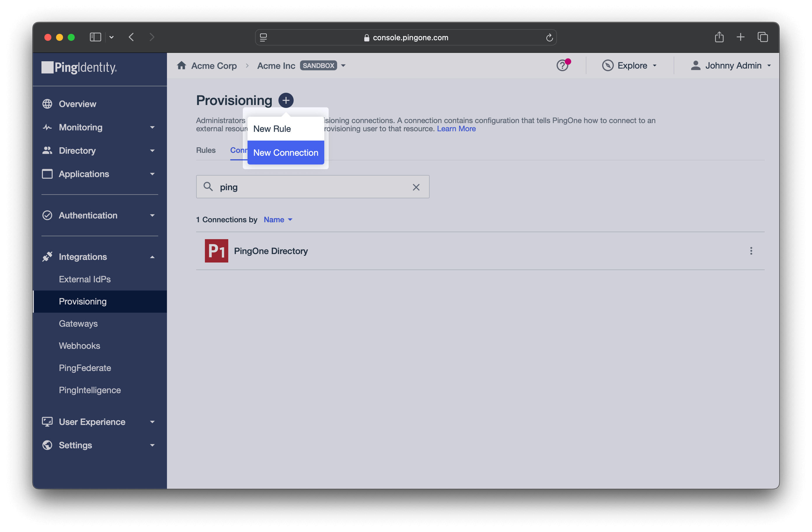Open the Explore dropdown arrow

point(655,65)
